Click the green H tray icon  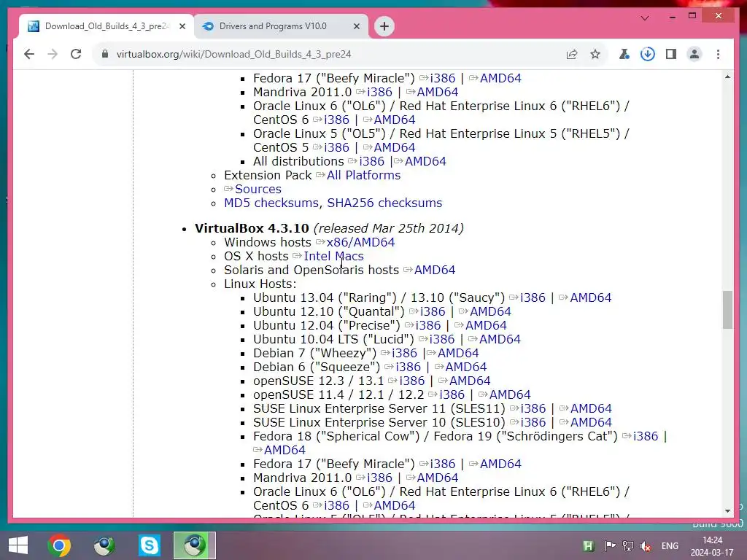pos(589,546)
